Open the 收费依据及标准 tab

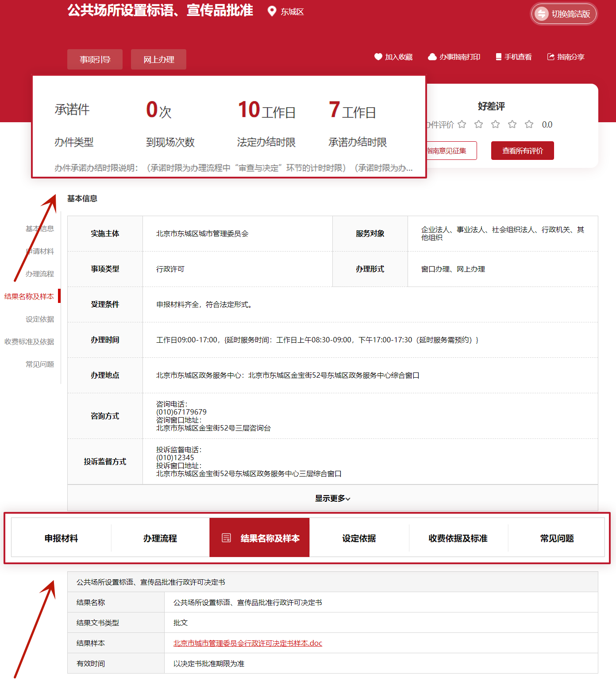coord(458,538)
